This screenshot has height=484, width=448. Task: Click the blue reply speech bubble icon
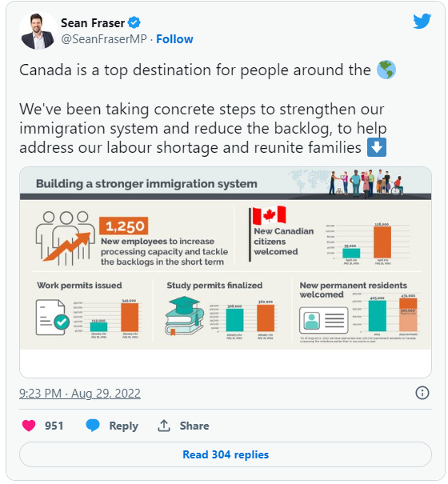click(x=93, y=426)
